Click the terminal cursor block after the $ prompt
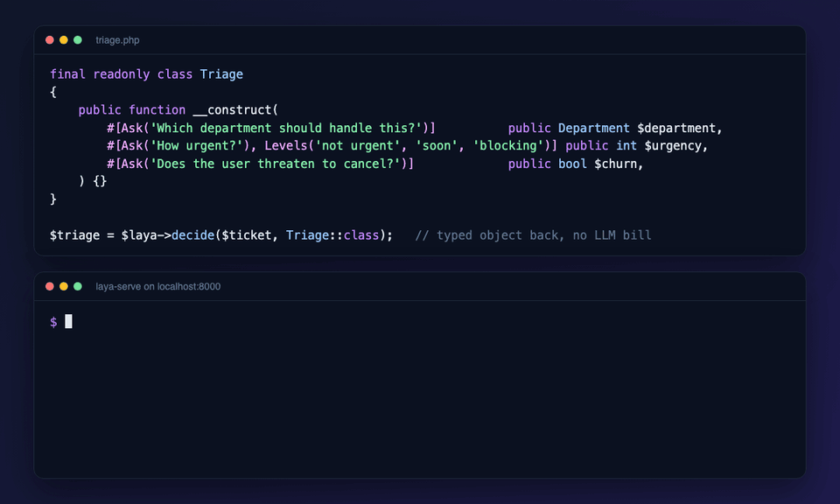 point(68,321)
